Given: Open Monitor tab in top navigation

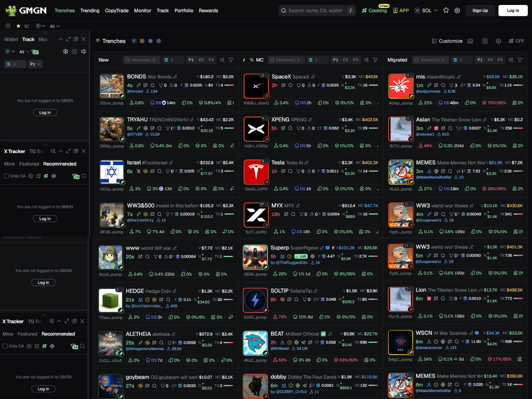Looking at the screenshot, I should 143,11.
